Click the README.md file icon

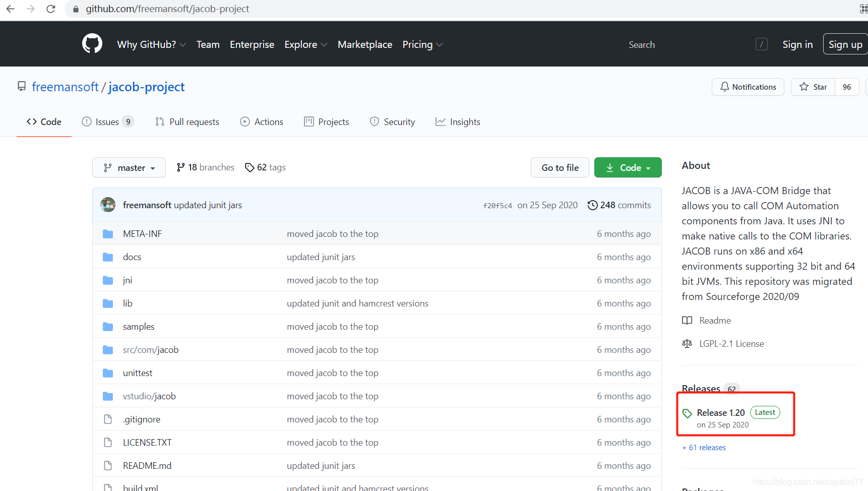[x=108, y=465]
